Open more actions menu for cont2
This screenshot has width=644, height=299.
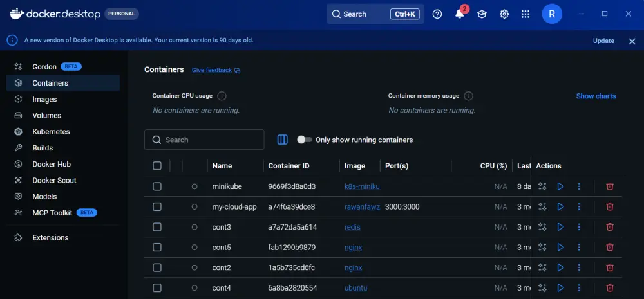tap(579, 267)
